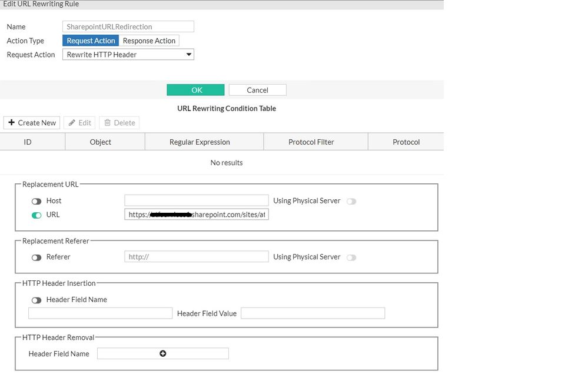Screen dimensions: 588x378
Task: Select the Request Action tab
Action: (91, 41)
